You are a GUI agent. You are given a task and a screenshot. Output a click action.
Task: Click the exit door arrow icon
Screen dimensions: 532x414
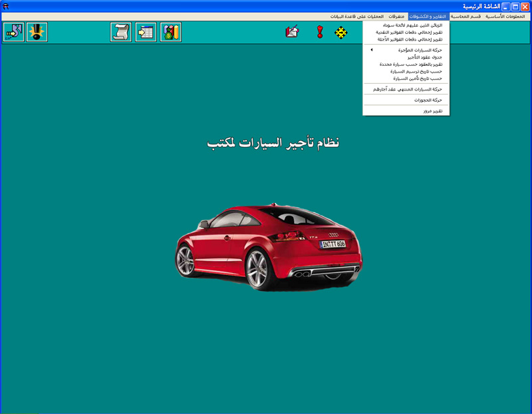click(13, 32)
